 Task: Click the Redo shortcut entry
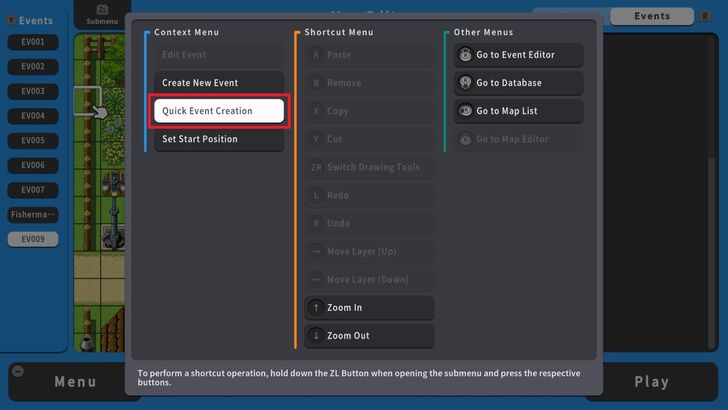[369, 195]
